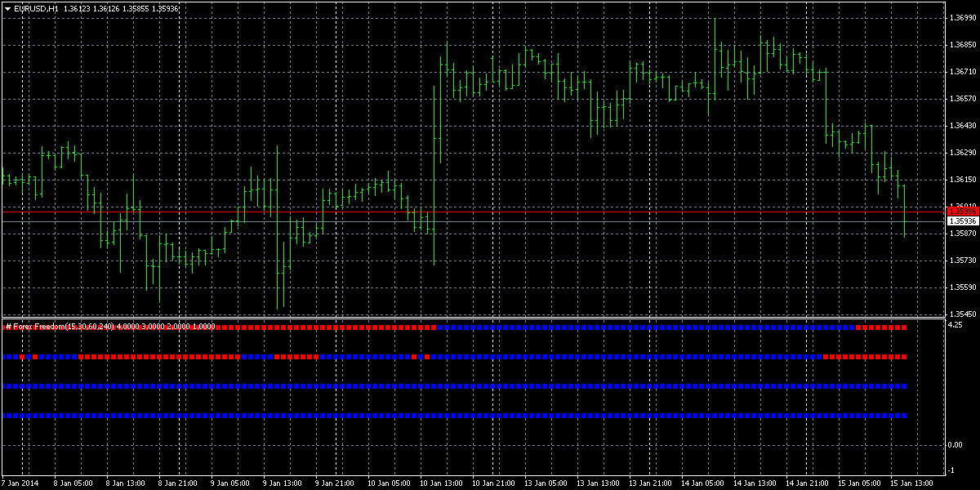Screen dimensions: 980x490
Task: Click the 15 Jan 13:00 time label
Action: tap(910, 483)
